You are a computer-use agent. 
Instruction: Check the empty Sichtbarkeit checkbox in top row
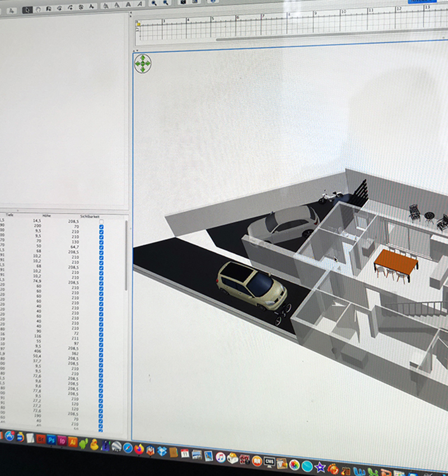(x=101, y=222)
